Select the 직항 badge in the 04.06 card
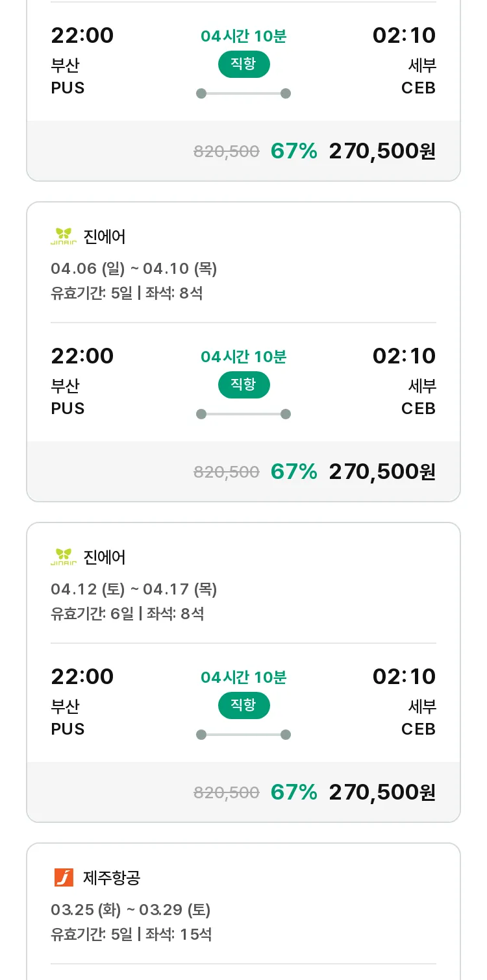The height and width of the screenshot is (980, 487). [243, 384]
